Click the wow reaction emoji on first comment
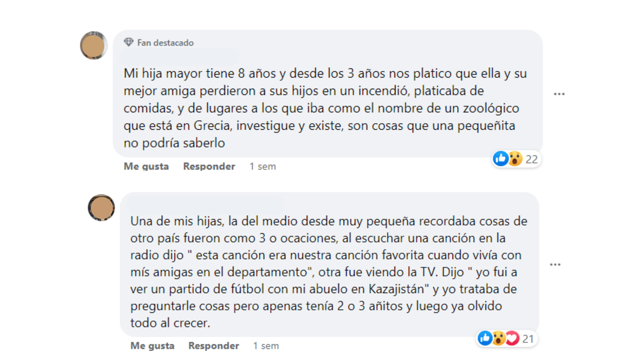This screenshot has height=362, width=644. click(x=514, y=159)
